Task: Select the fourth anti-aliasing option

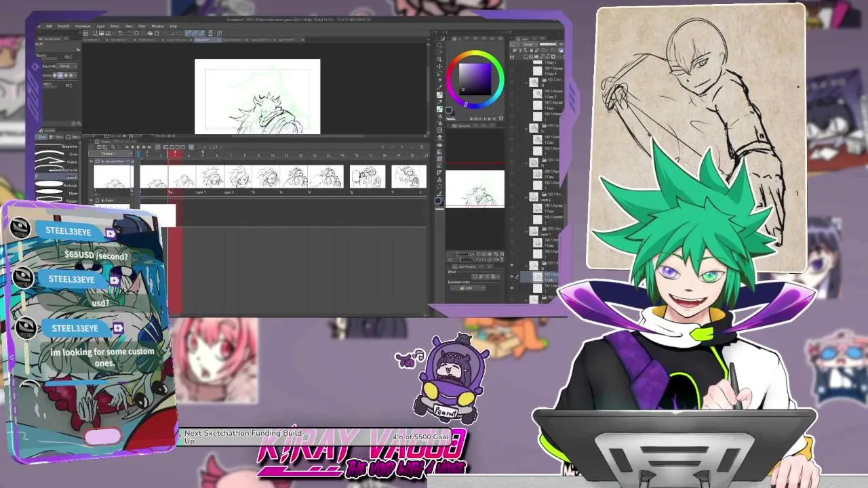Action: click(x=71, y=75)
